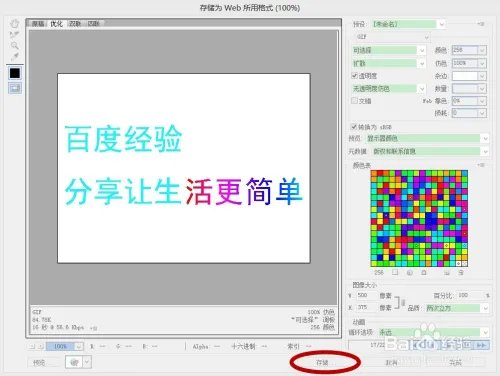Viewport: 500px width, 376px height.
Task: Select the Slice Select tool
Action: (14, 35)
